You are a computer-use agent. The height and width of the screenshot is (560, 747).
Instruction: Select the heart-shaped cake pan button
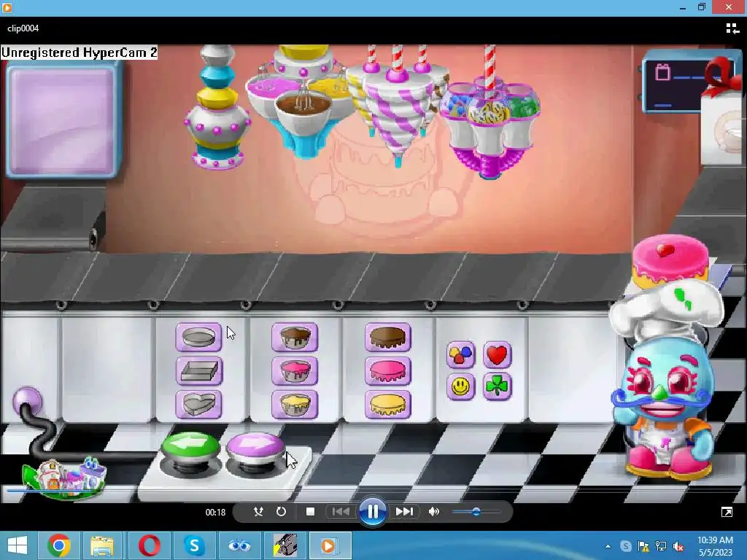[x=198, y=405]
